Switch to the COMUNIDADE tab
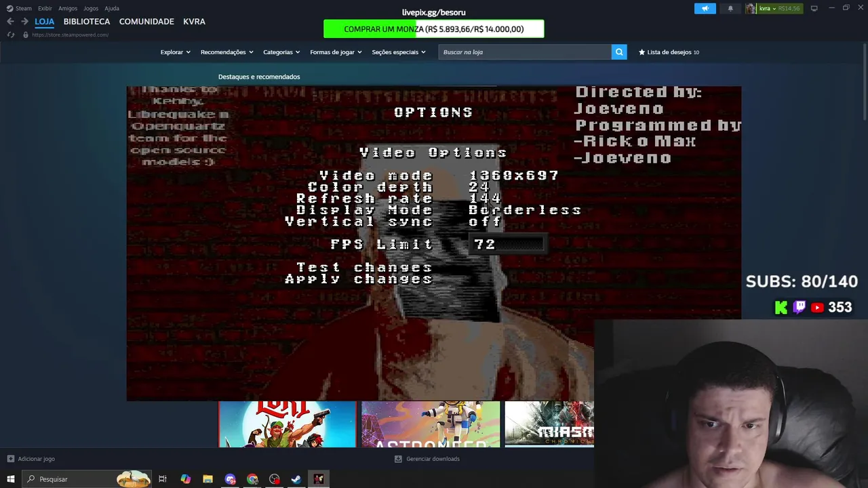This screenshot has height=488, width=868. [146, 22]
